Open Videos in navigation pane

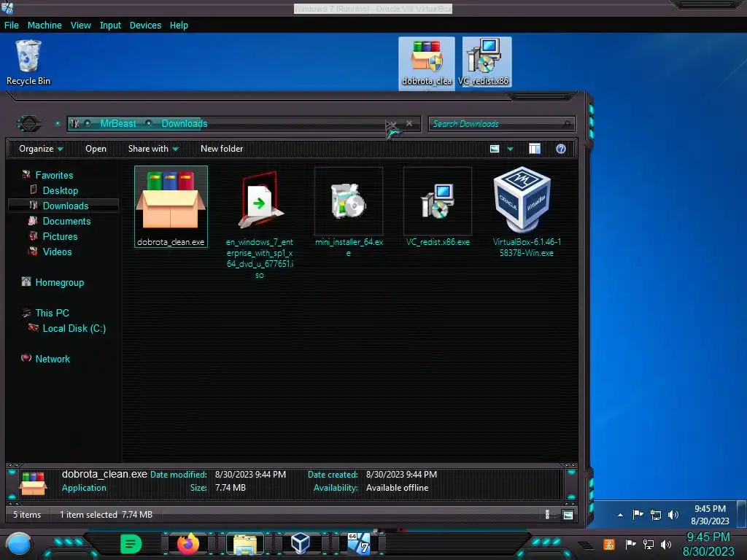pyautogui.click(x=57, y=252)
